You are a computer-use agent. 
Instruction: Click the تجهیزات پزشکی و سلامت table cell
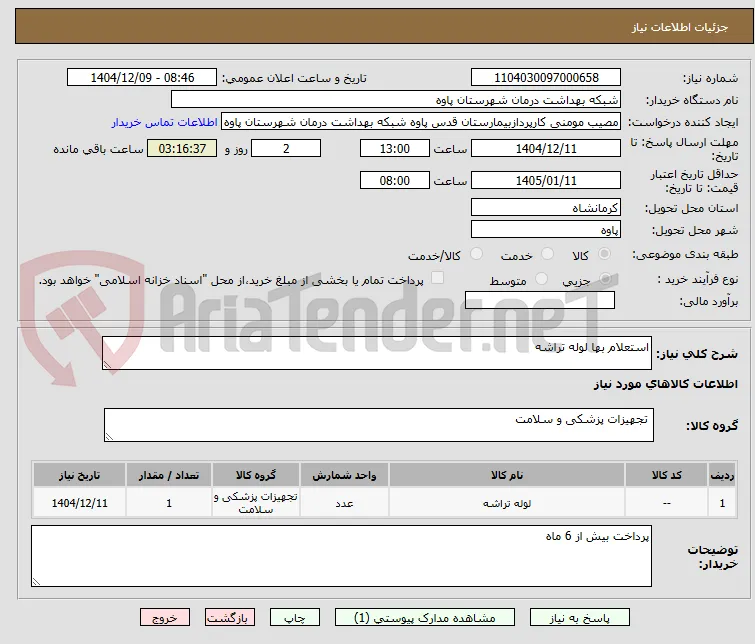(x=256, y=503)
